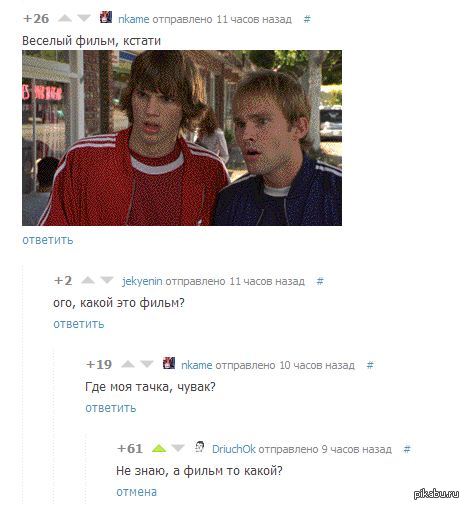Downvote nkame's comment rated +26
Viewport: 464px width, 505px height.
pos(84,18)
